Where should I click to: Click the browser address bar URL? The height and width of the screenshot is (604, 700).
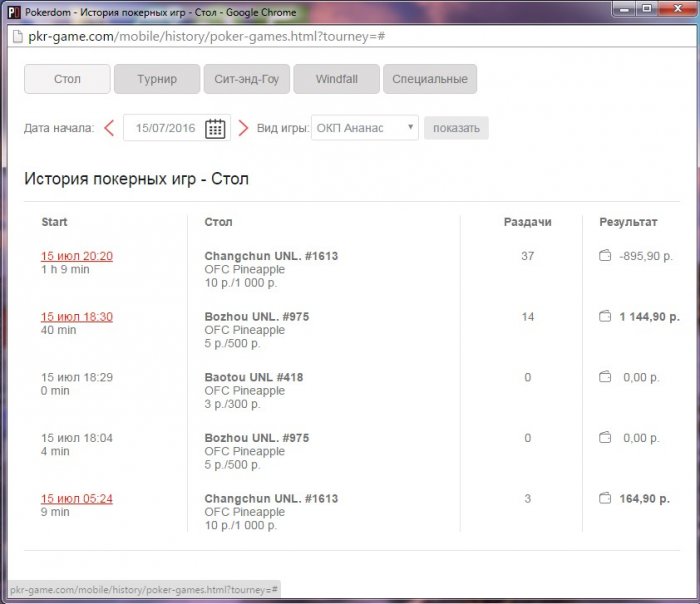point(207,36)
